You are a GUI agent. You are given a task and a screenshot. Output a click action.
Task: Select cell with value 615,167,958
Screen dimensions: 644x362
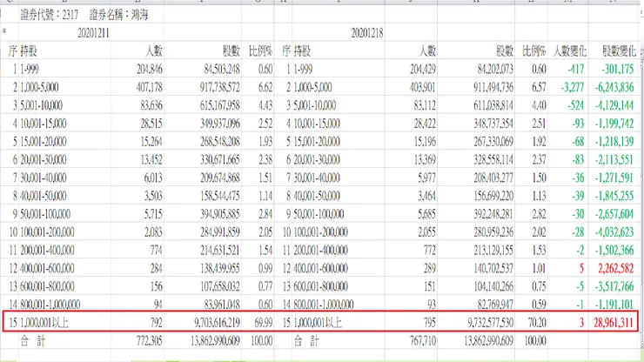[x=220, y=105]
